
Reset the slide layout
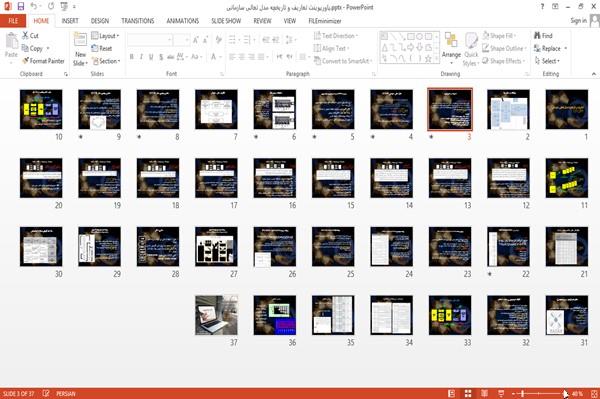[102, 48]
